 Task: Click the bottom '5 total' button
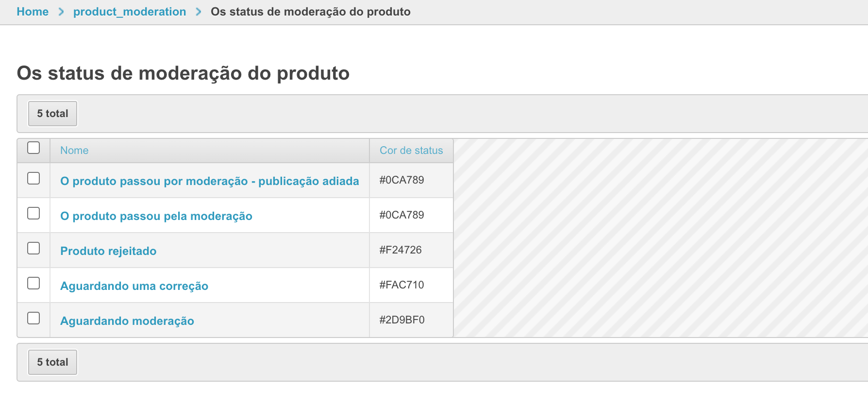click(52, 362)
